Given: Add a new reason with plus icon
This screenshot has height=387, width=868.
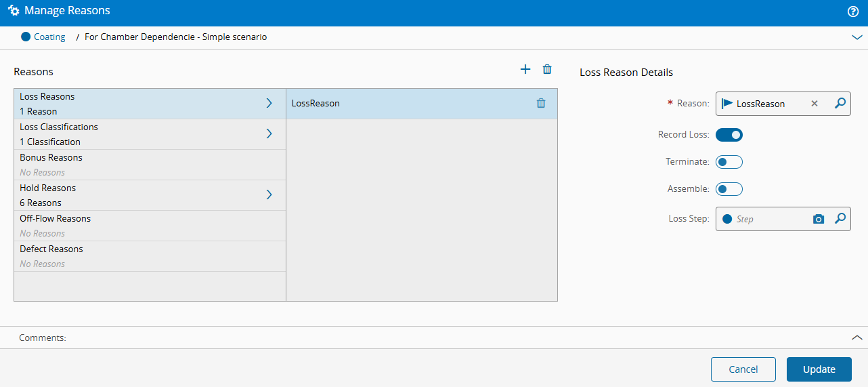Looking at the screenshot, I should tap(525, 69).
